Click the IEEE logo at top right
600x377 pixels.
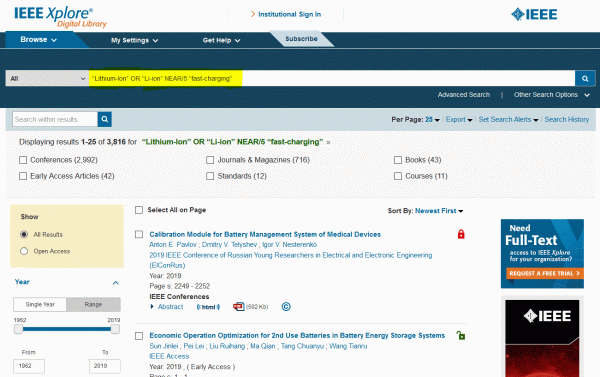[534, 15]
